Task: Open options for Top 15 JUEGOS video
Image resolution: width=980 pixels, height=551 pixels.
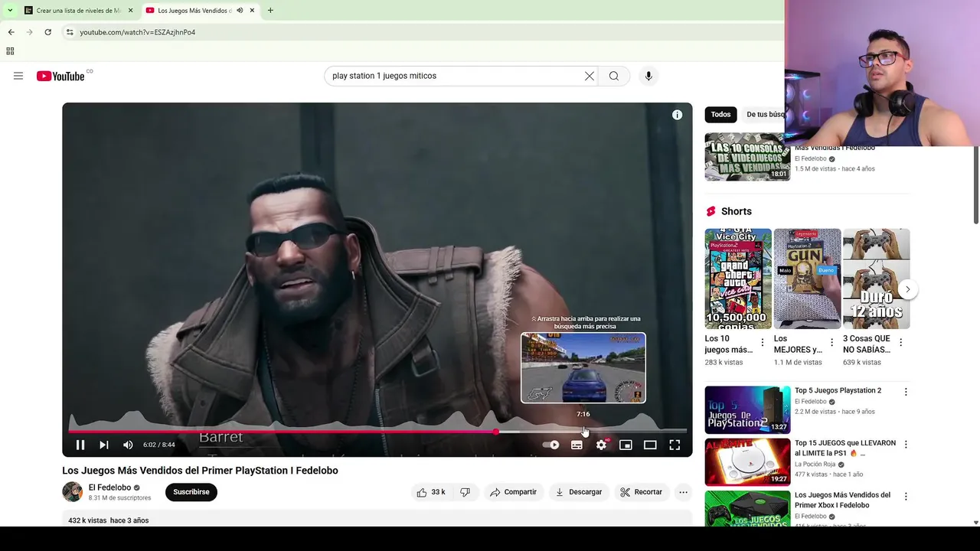Action: tap(906, 445)
